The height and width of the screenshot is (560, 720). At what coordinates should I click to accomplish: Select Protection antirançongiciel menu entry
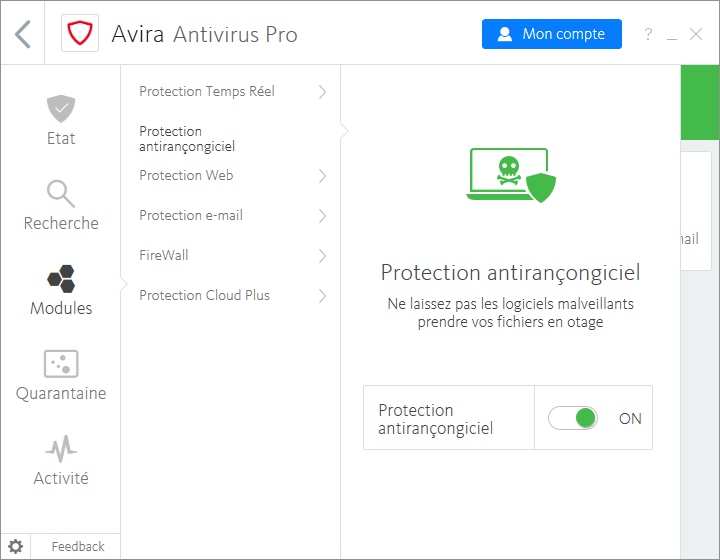pos(187,139)
